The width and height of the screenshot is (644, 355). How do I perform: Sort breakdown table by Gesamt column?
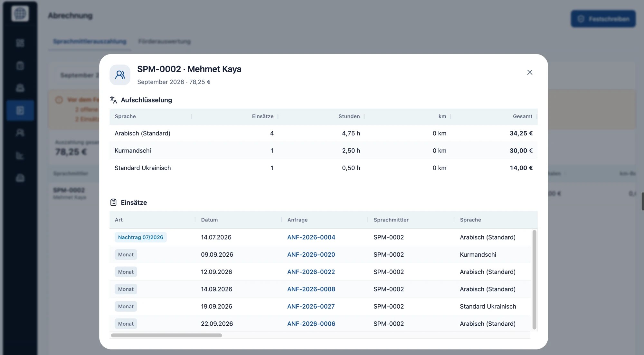tap(522, 116)
